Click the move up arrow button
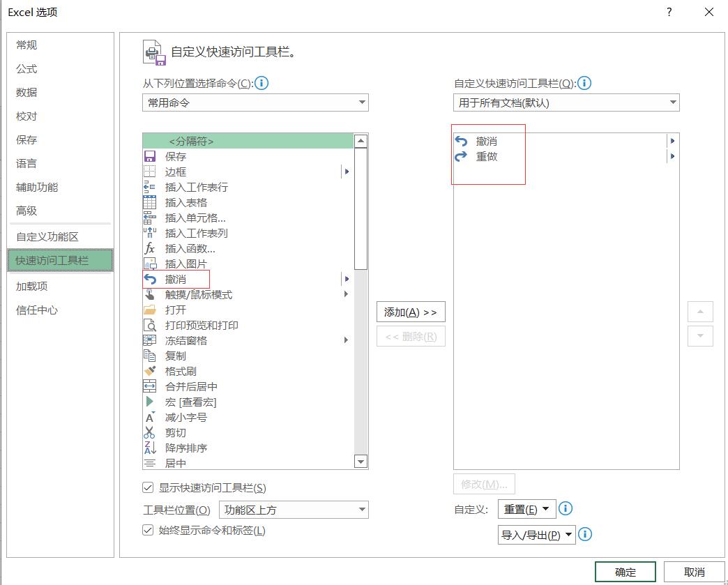Screen dimensions: 728x585 700,312
